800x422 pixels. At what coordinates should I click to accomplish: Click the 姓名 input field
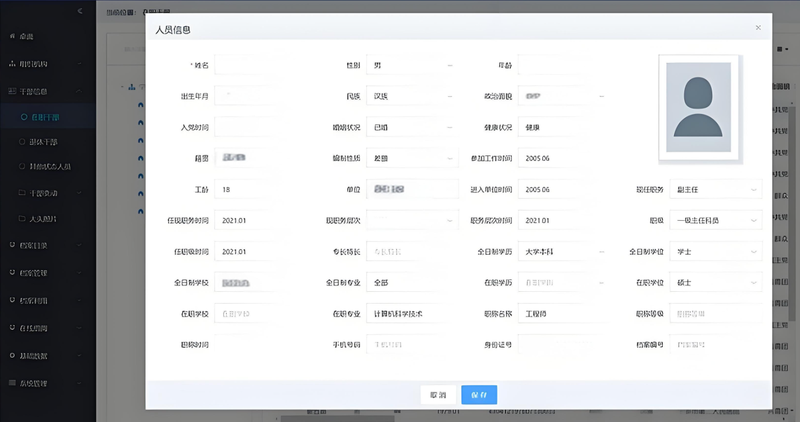click(x=256, y=66)
